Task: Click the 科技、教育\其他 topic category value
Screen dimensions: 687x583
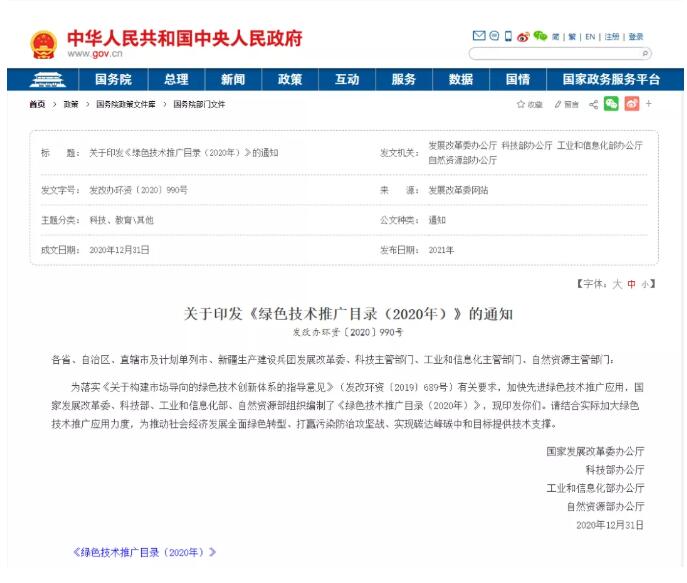Action: click(x=121, y=220)
